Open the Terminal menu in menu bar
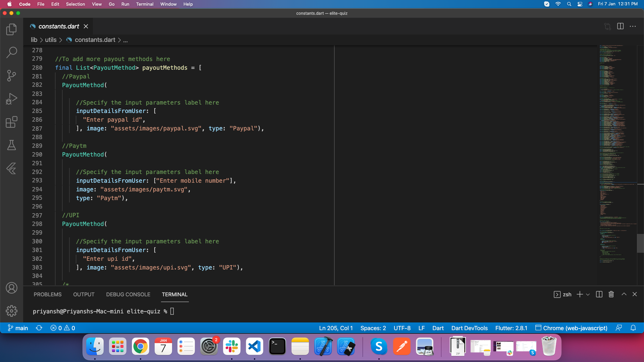 click(x=145, y=4)
